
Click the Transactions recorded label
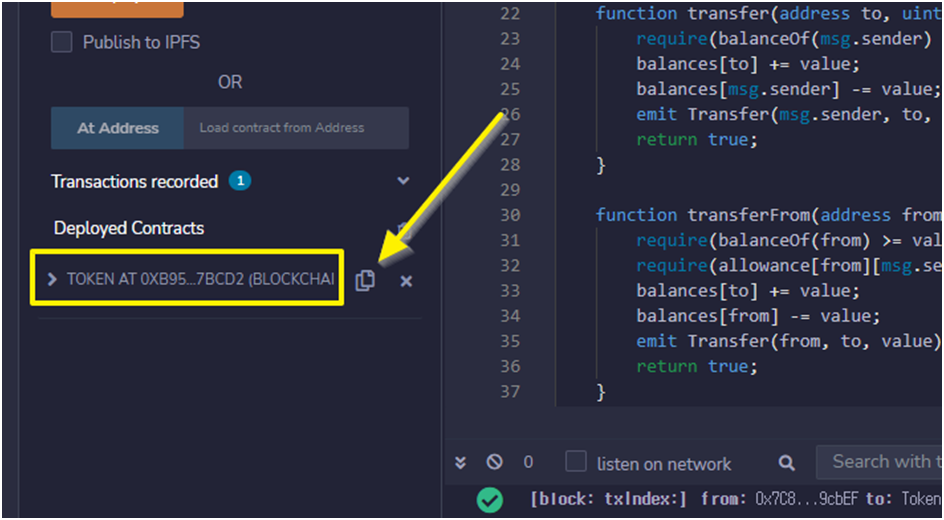pos(134,181)
